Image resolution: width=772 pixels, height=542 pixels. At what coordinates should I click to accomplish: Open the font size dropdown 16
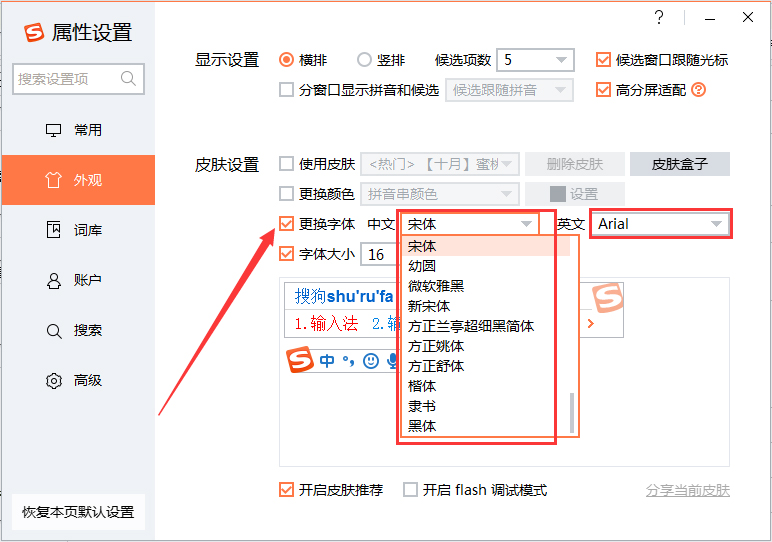379,255
